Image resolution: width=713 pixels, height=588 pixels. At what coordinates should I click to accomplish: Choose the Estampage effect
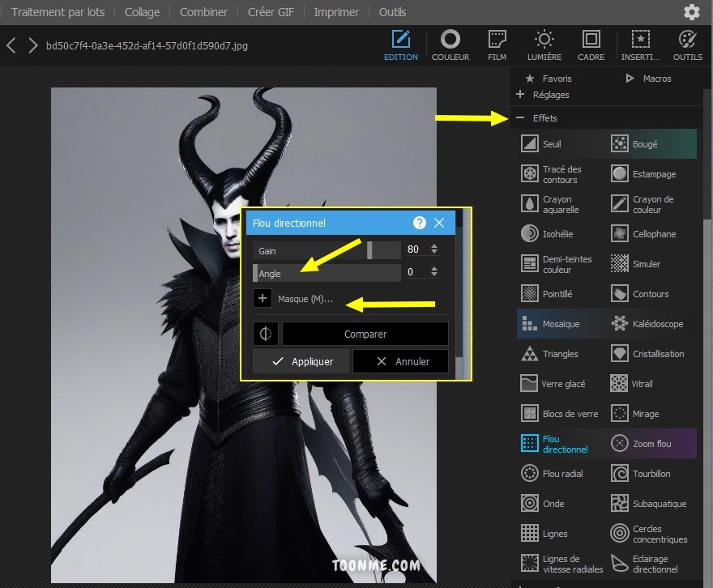pos(643,174)
